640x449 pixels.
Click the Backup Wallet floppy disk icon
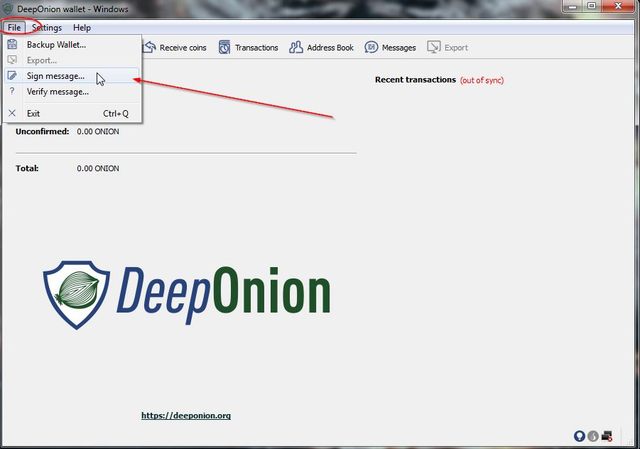(12, 44)
